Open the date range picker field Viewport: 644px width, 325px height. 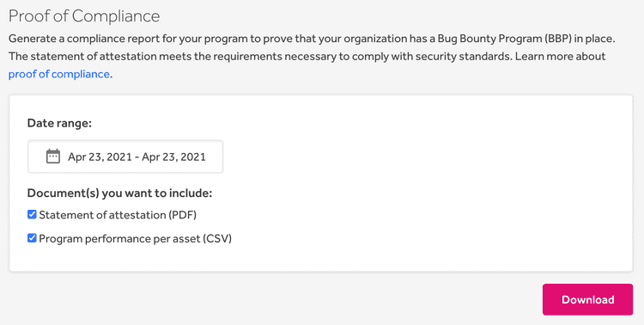[x=125, y=156]
